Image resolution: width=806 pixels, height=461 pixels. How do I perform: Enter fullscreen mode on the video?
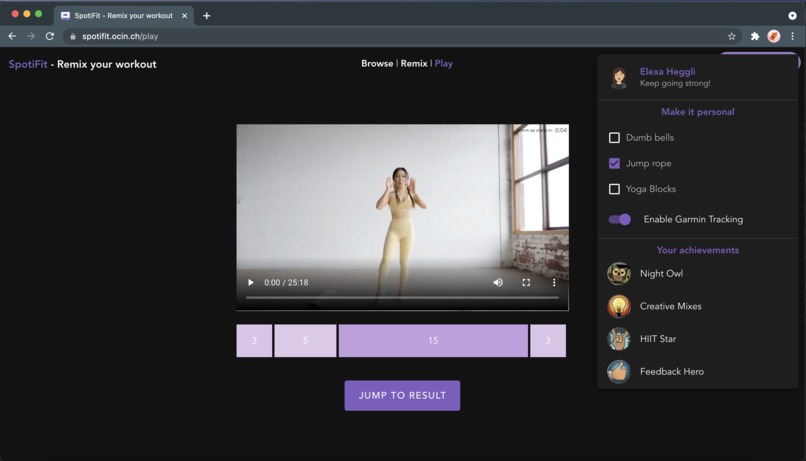[x=526, y=283]
